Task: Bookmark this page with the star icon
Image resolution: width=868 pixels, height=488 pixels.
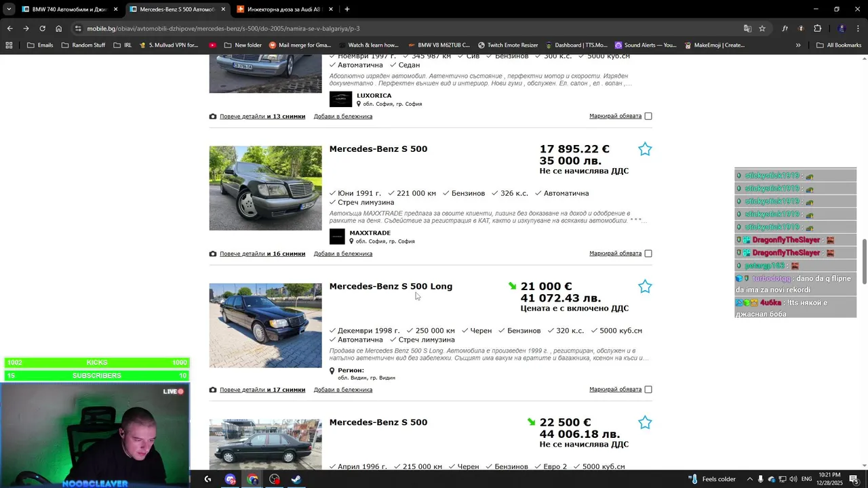Action: coord(762,28)
